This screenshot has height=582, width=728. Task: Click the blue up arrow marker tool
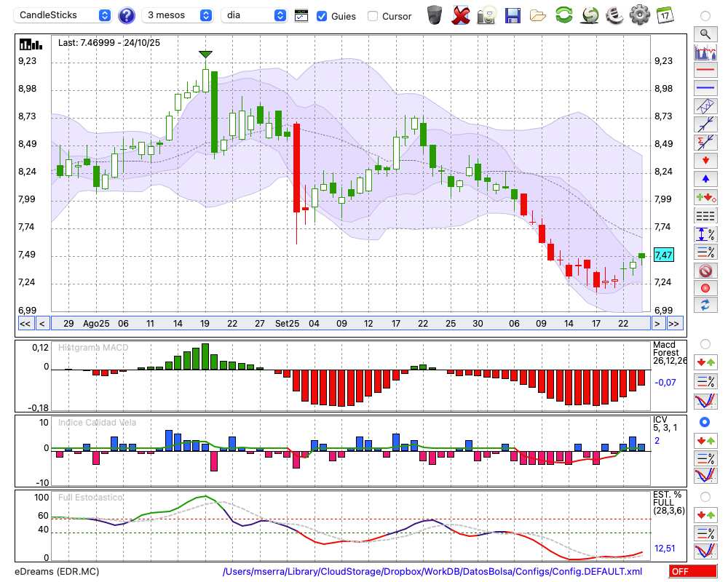705,179
